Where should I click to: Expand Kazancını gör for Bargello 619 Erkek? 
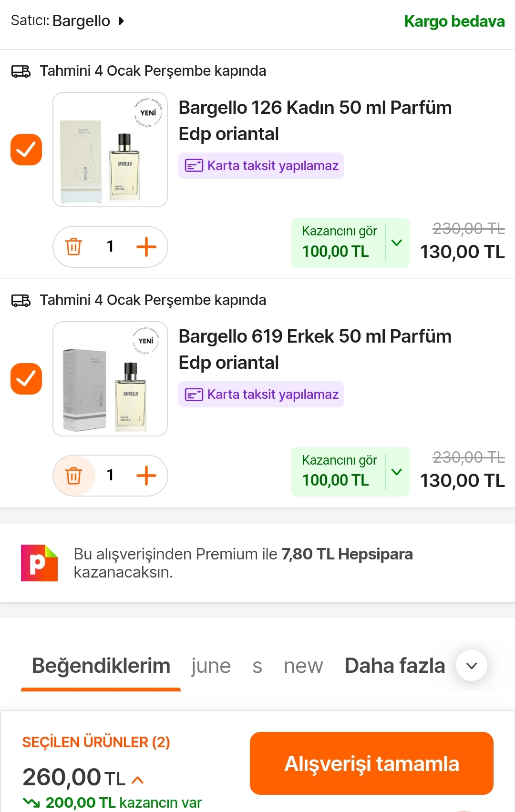[x=397, y=472]
